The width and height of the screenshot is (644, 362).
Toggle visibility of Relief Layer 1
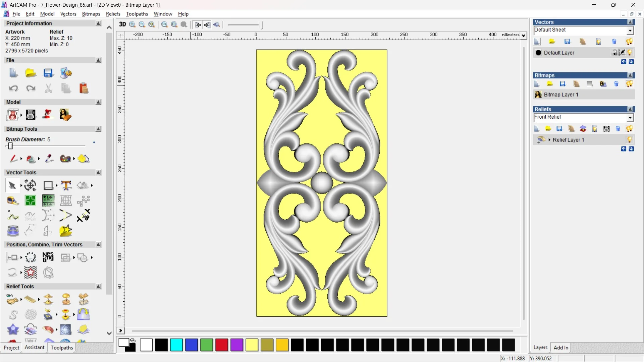coord(629,139)
